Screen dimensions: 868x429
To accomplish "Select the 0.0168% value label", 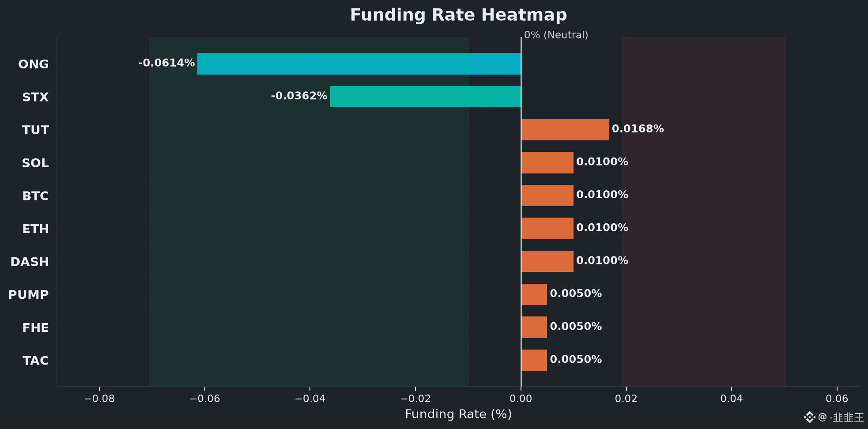I will pos(638,129).
